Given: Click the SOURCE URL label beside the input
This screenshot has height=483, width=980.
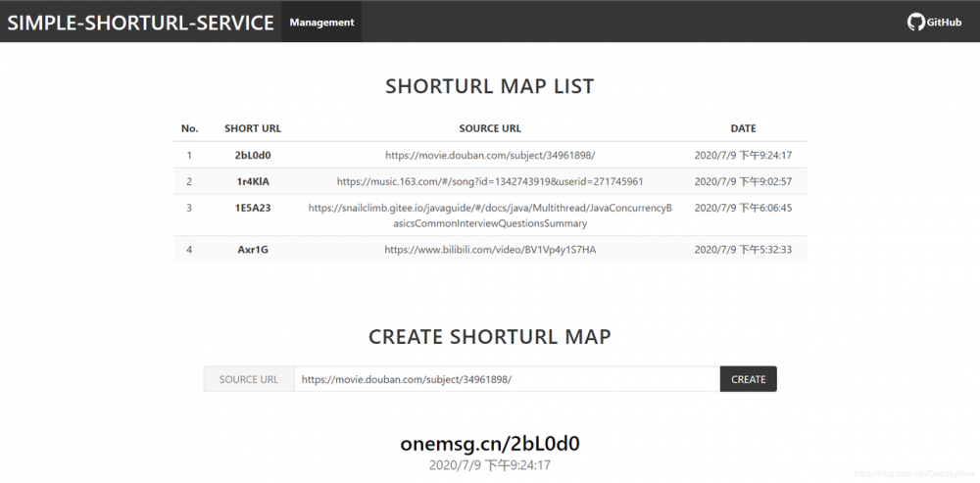Looking at the screenshot, I should [249, 379].
